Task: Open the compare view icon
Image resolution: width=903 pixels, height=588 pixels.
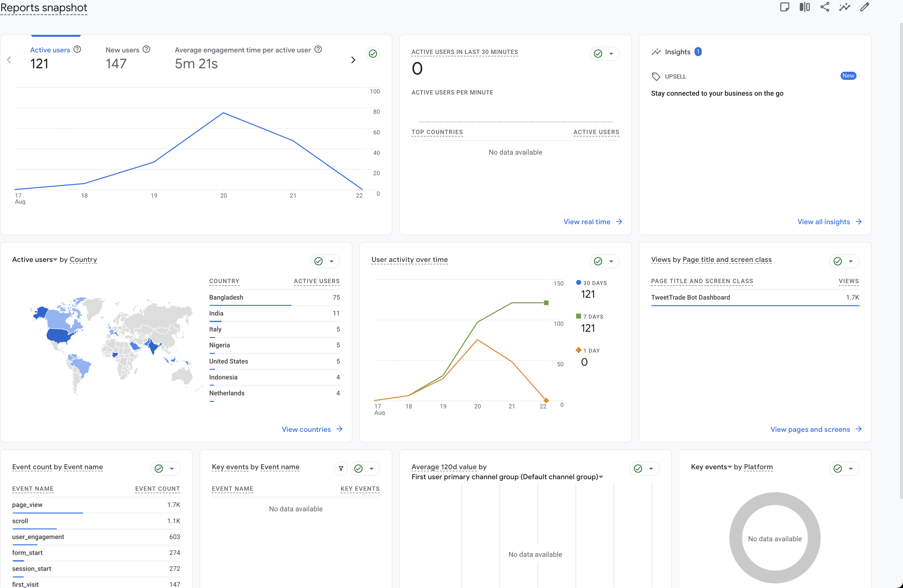Action: coord(804,7)
